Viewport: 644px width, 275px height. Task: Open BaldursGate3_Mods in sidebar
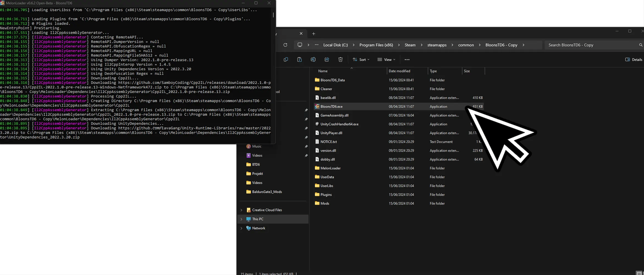tap(267, 192)
